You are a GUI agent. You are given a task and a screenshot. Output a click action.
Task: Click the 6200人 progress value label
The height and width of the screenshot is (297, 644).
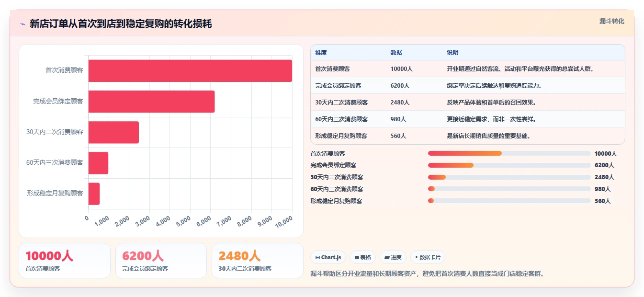(604, 165)
